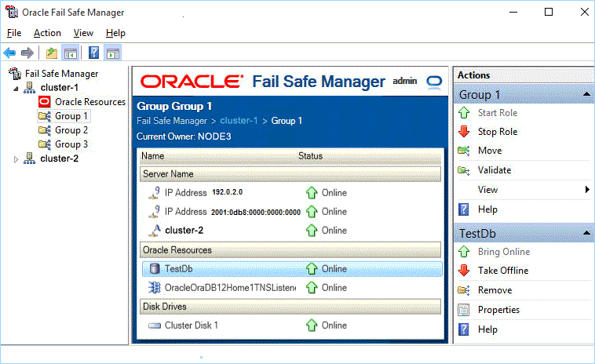Click the Up one level folder icon
The image size is (595, 364).
click(51, 53)
